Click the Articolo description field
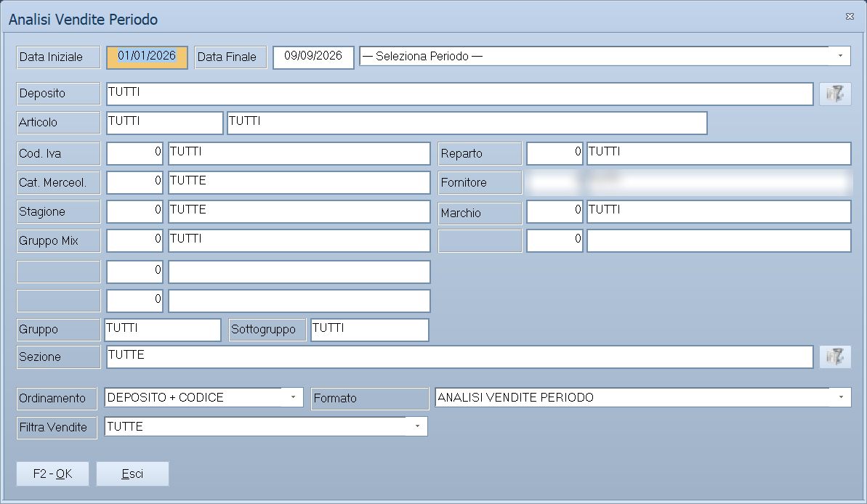Image resolution: width=867 pixels, height=504 pixels. click(467, 123)
